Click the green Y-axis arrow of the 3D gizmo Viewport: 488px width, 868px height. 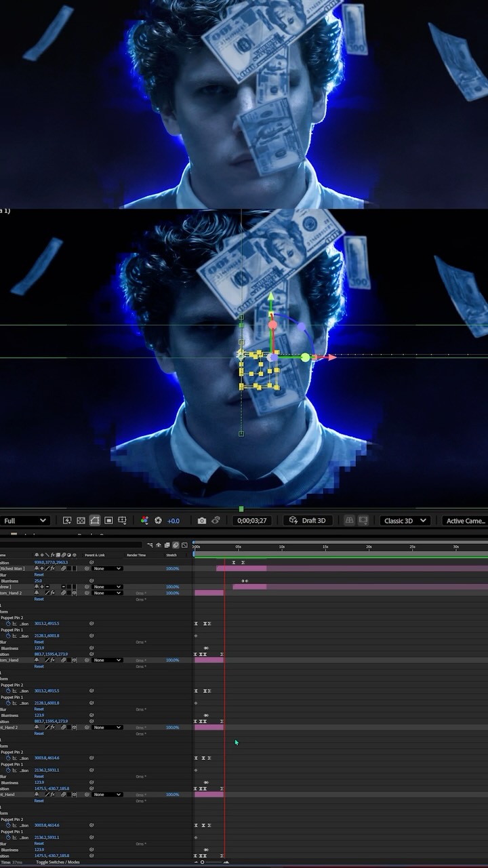click(271, 297)
